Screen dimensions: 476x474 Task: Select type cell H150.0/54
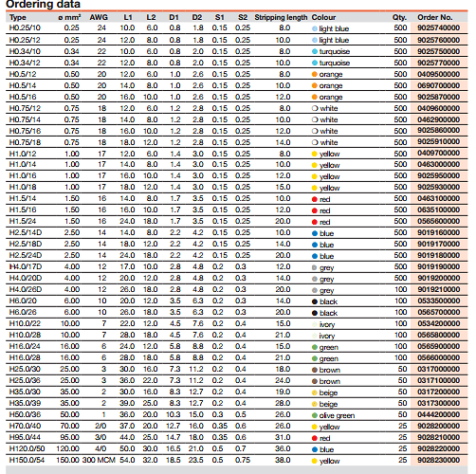coord(27,460)
